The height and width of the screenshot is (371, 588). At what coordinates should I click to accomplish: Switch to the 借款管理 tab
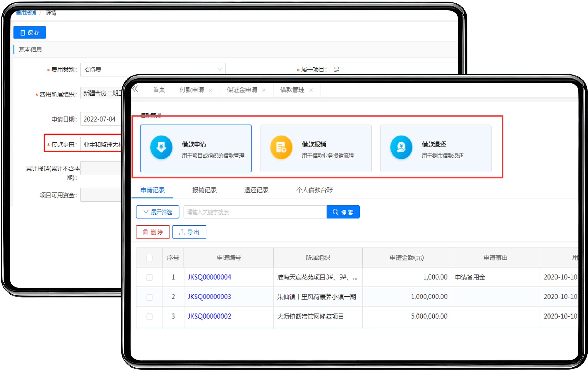tap(292, 90)
